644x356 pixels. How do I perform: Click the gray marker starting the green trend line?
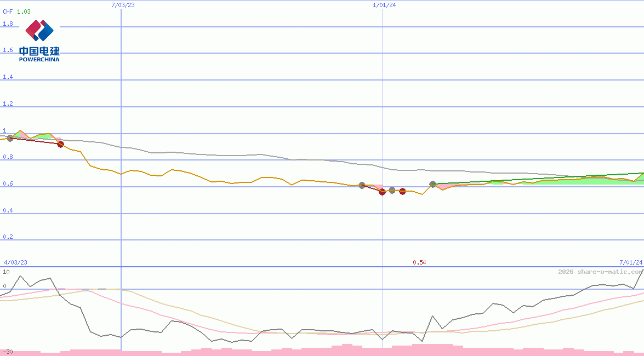click(x=432, y=185)
